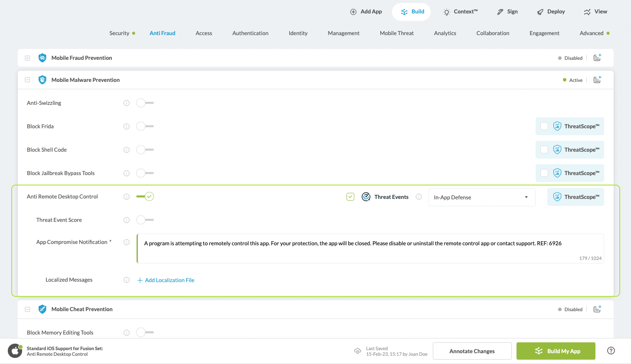Click the Build My App button
This screenshot has height=364, width=631.
coord(556,351)
